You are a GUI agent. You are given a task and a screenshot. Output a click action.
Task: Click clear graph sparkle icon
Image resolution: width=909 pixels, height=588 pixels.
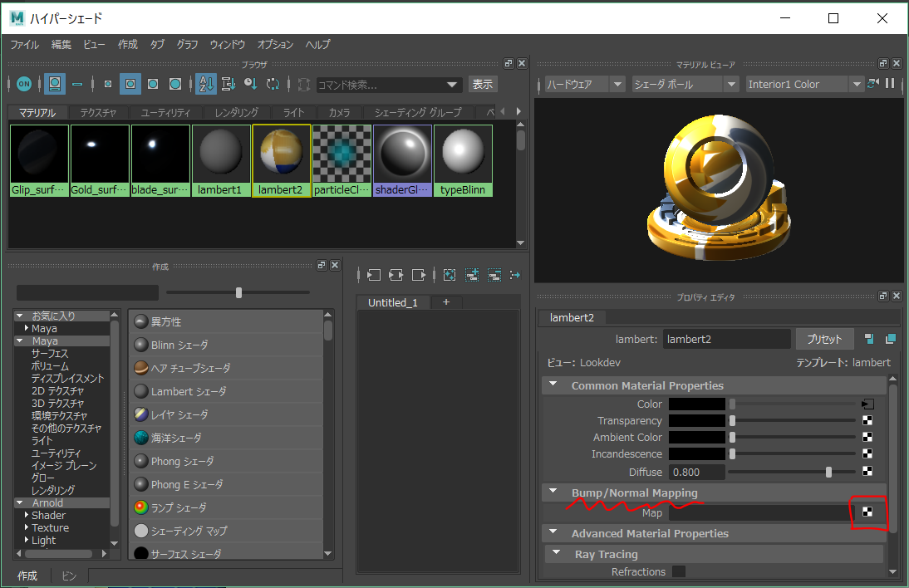pyautogui.click(x=450, y=275)
